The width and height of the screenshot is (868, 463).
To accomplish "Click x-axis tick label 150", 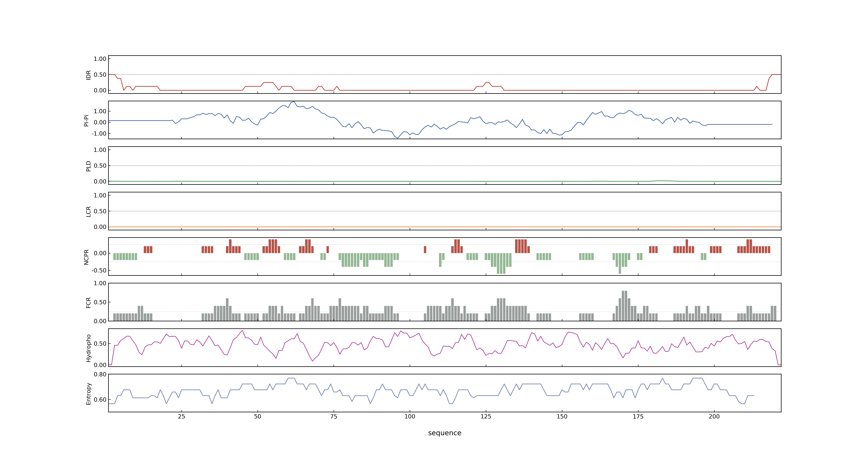I will 562,416.
